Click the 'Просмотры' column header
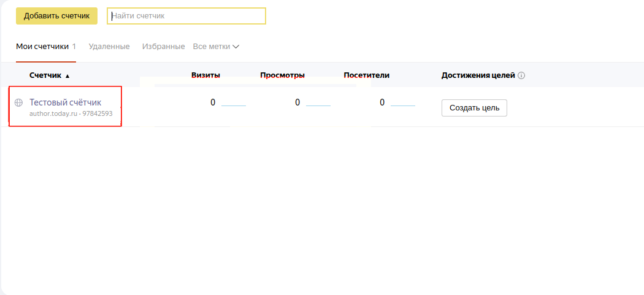This screenshot has width=644, height=295. point(283,75)
